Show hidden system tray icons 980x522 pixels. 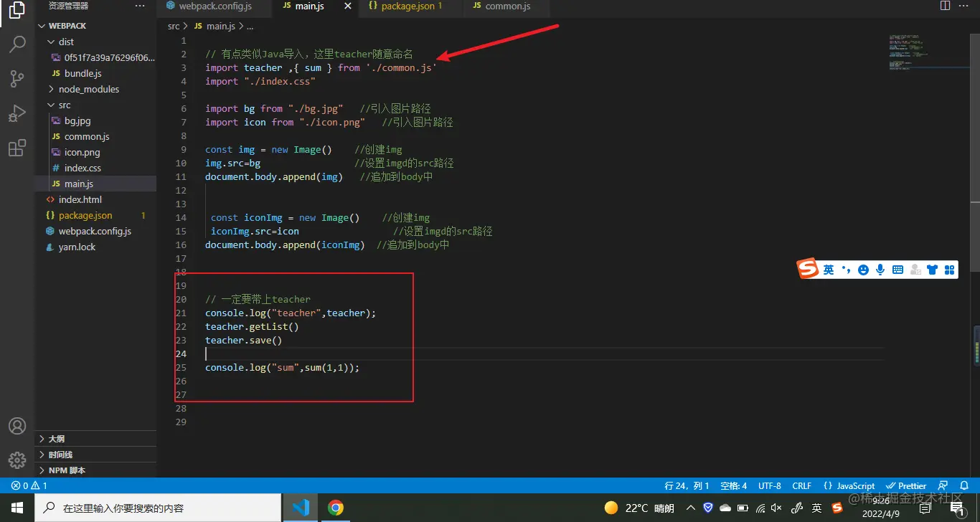pyautogui.click(x=691, y=508)
